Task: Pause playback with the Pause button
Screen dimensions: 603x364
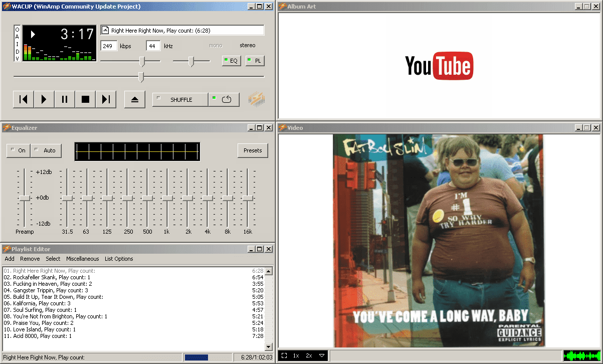Action: [x=65, y=99]
